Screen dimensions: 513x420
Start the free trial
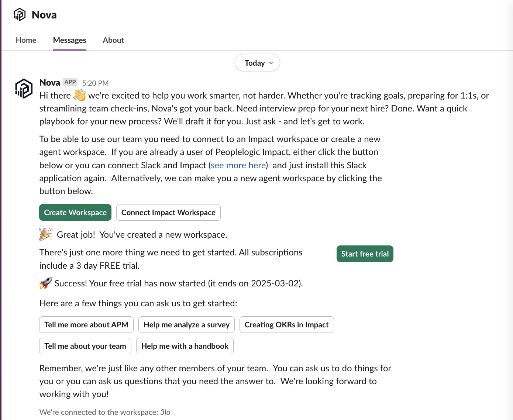pos(365,254)
